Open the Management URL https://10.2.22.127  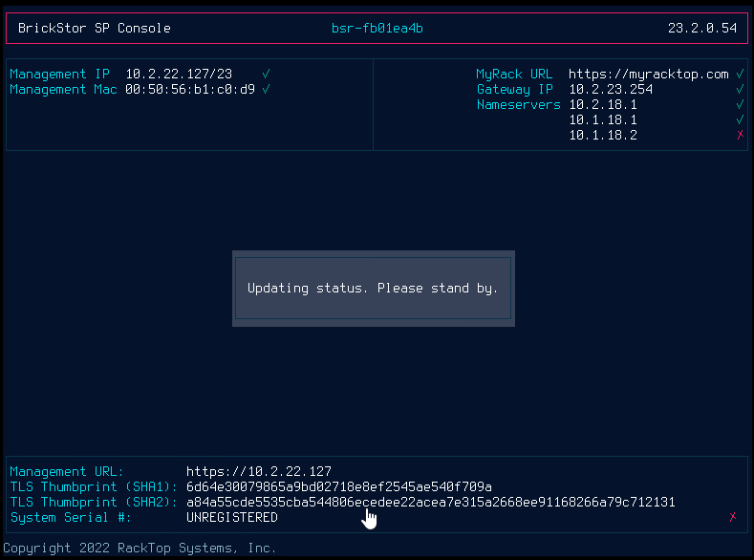258,471
